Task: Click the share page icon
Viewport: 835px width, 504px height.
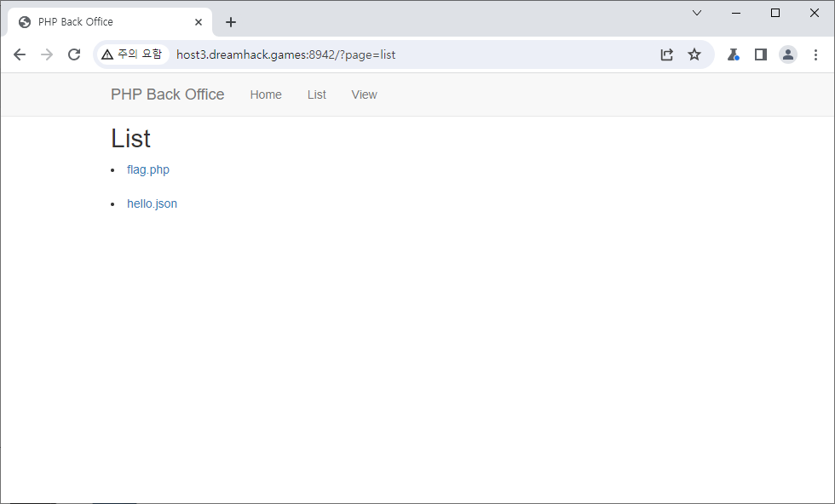Action: (x=667, y=54)
